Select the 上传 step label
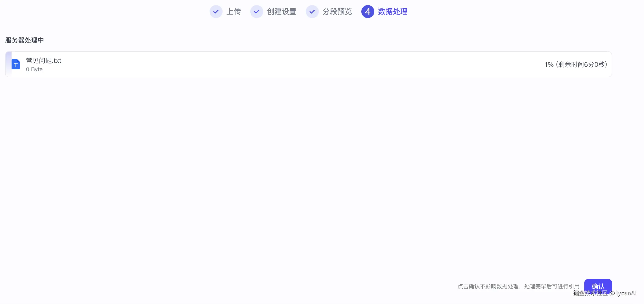The height and width of the screenshot is (304, 644). pyautogui.click(x=233, y=12)
